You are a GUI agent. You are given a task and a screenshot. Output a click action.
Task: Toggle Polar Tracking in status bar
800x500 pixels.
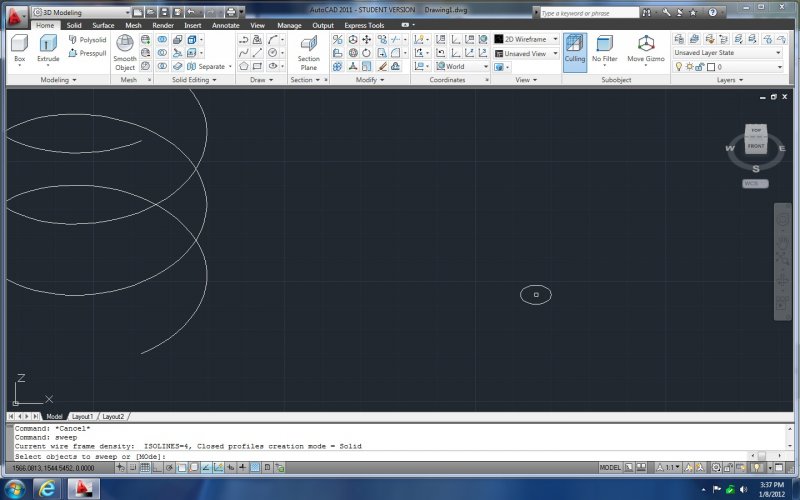169,467
